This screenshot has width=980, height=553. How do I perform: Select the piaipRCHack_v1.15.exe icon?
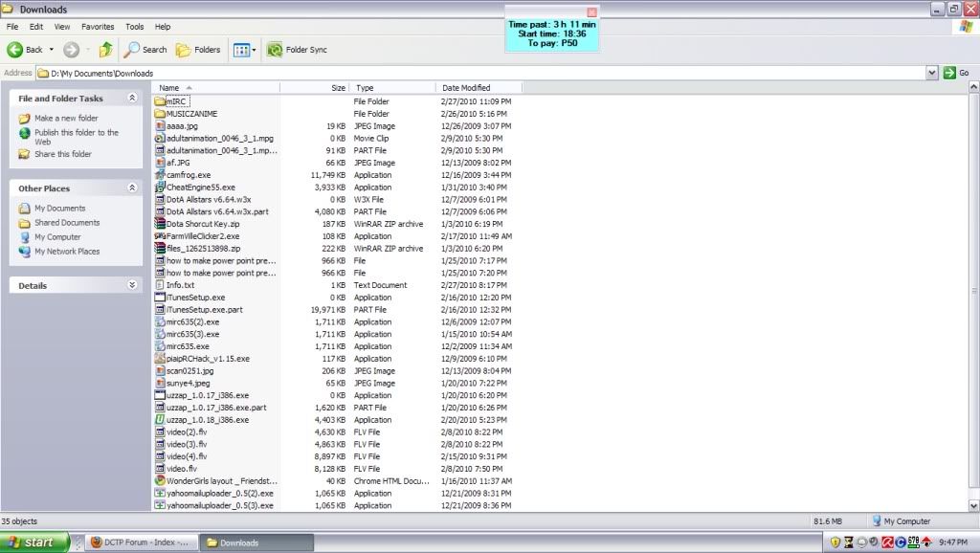click(160, 359)
